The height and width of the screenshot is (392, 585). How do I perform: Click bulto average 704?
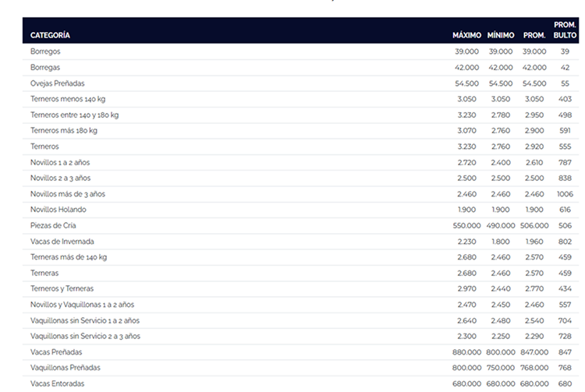[565, 320]
